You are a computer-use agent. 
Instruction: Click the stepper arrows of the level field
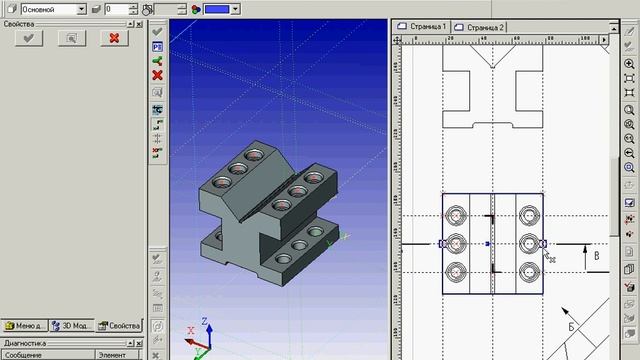coord(133,9)
